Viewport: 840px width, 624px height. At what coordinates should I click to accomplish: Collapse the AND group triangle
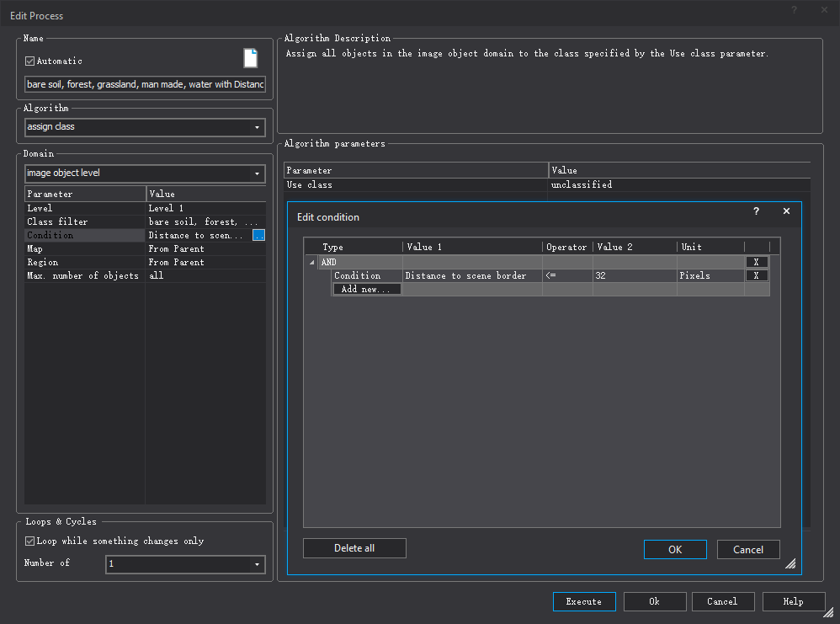312,263
